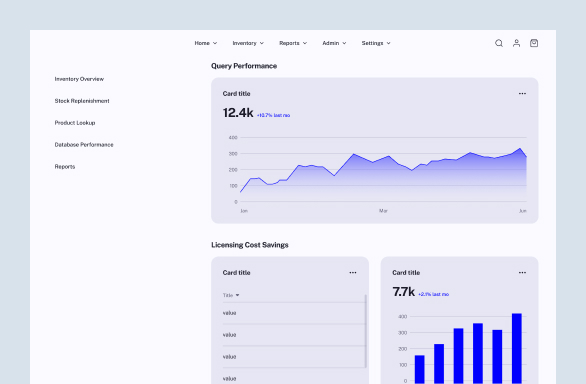Open the Settings menu
This screenshot has width=586, height=384.
(376, 43)
